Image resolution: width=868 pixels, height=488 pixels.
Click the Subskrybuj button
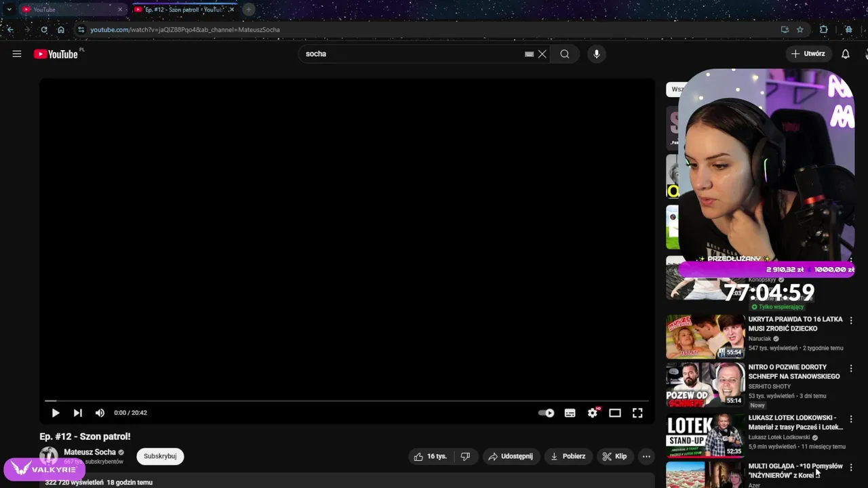160,456
